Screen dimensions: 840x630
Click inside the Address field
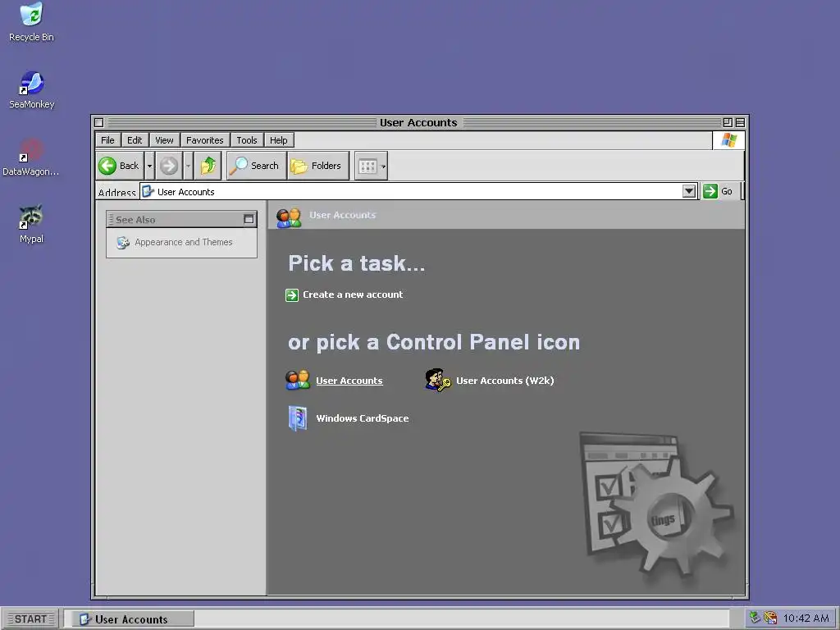[411, 191]
